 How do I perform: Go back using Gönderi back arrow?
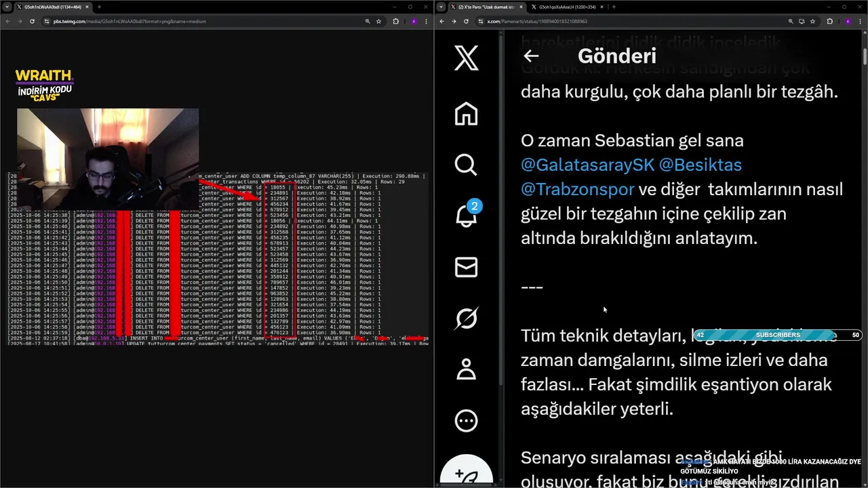point(531,56)
